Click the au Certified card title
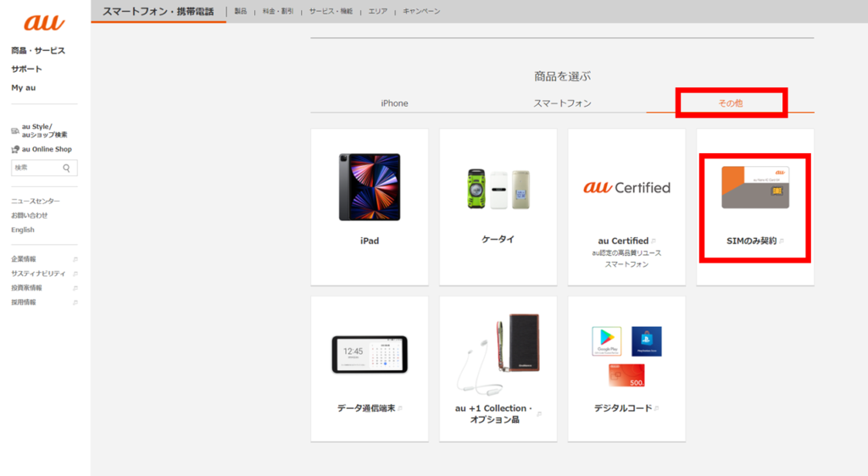Image resolution: width=868 pixels, height=476 pixels. point(623,241)
